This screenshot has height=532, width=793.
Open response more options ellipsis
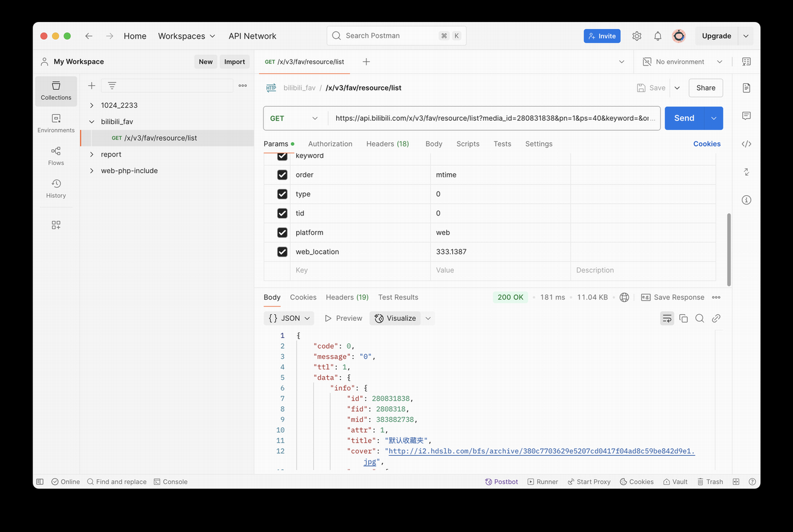(716, 297)
